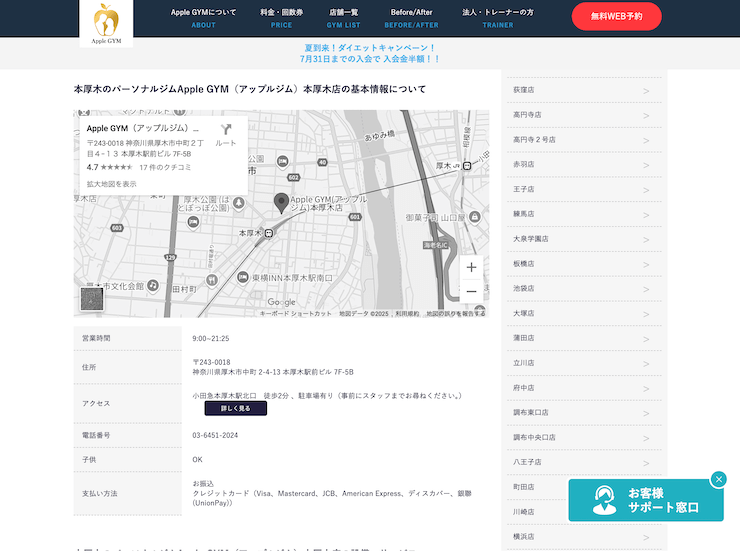740x554 pixels.
Task: Select 大塚店 in the store list
Action: coord(584,313)
